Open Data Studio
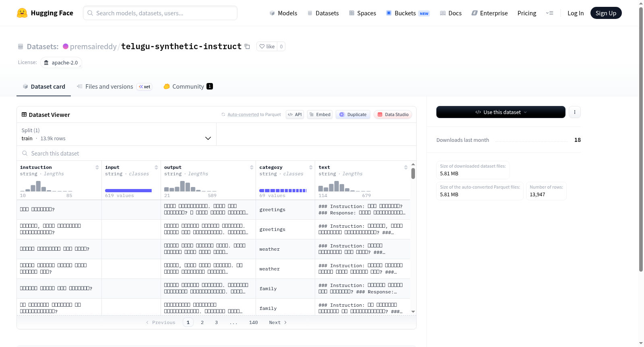The width and height of the screenshot is (644, 347). 393,115
